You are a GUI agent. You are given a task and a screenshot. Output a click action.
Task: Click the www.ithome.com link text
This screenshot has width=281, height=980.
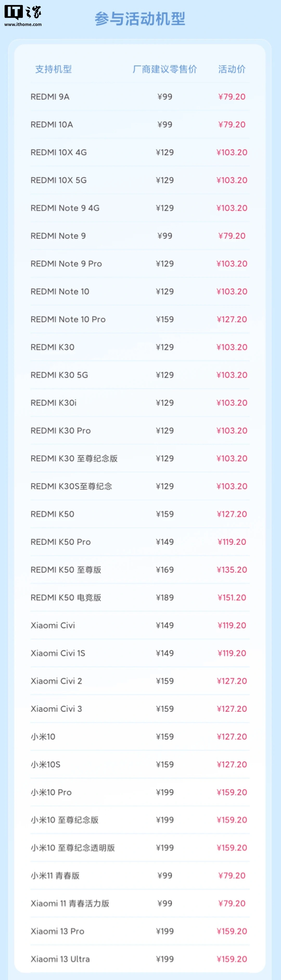tap(23, 24)
